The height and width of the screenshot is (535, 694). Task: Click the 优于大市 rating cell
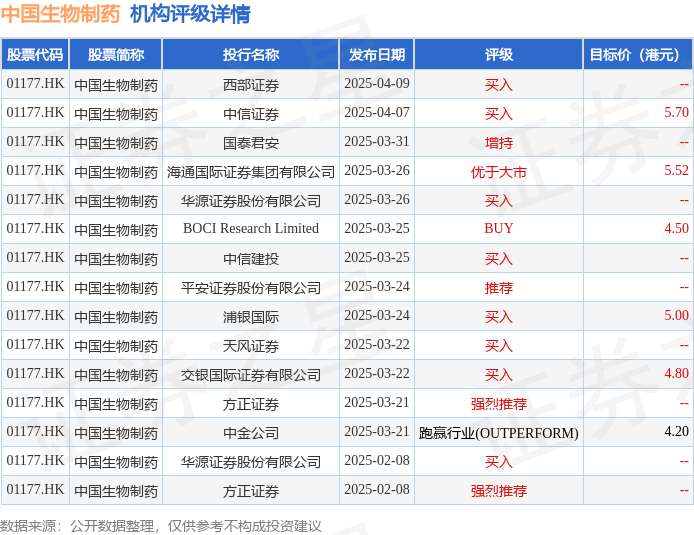tap(499, 172)
